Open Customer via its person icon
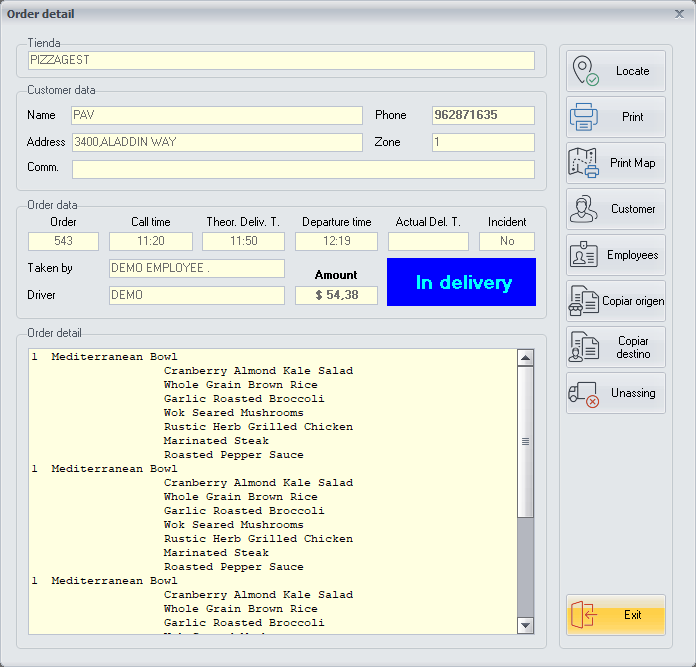The width and height of the screenshot is (696, 667). click(x=583, y=209)
